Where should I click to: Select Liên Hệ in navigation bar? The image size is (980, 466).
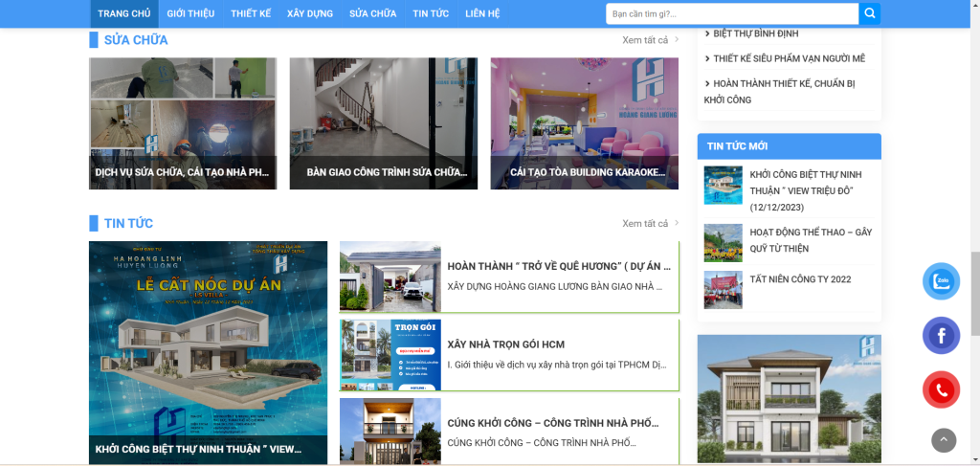point(482,13)
